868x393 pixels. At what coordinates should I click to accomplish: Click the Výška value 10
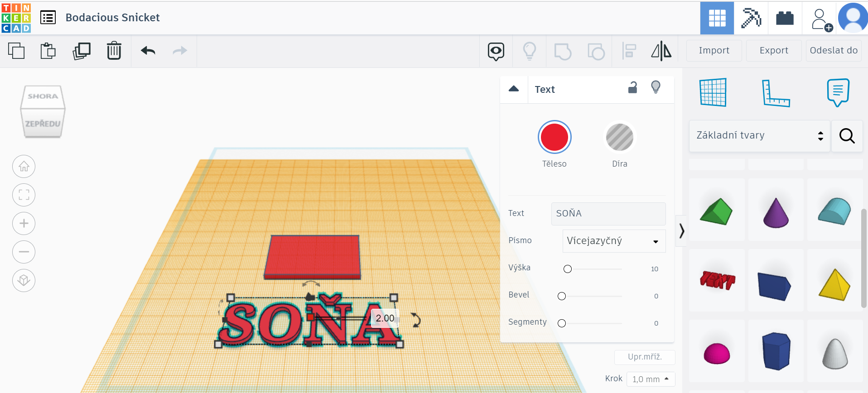[655, 269]
